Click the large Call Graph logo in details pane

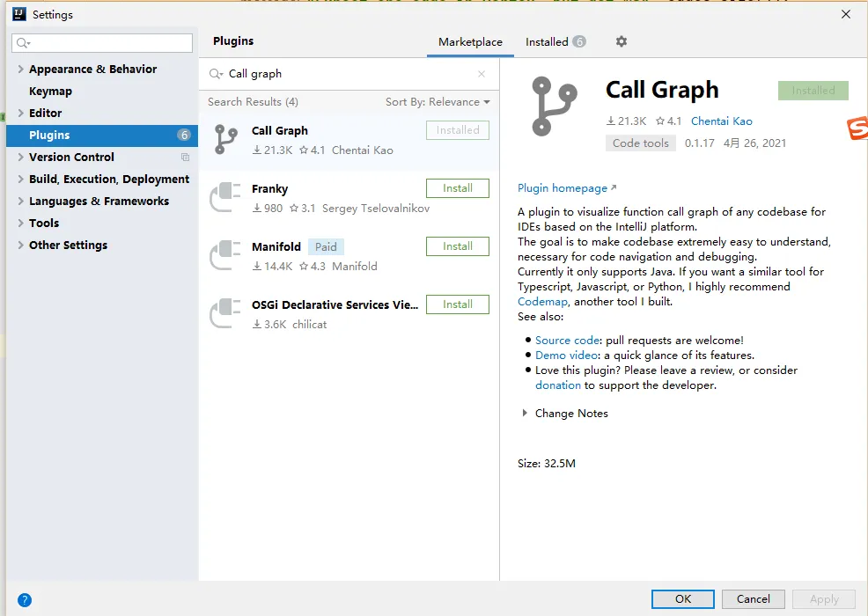(x=554, y=106)
